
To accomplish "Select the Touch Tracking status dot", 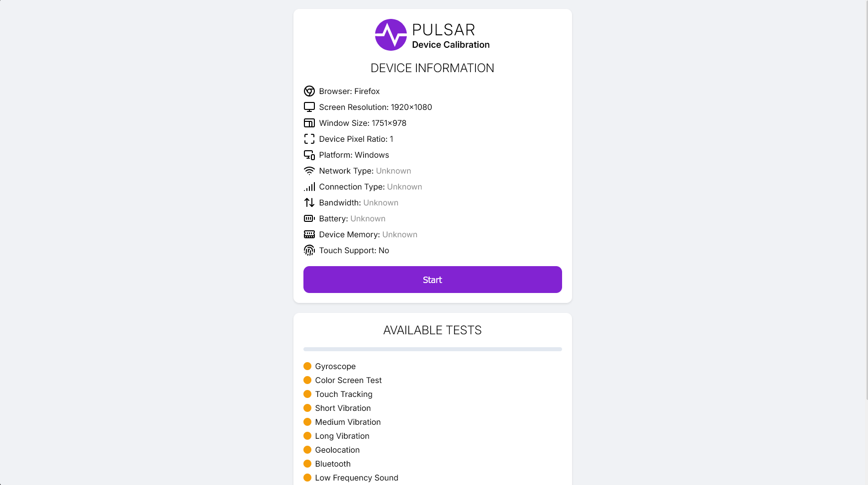I will pos(307,394).
